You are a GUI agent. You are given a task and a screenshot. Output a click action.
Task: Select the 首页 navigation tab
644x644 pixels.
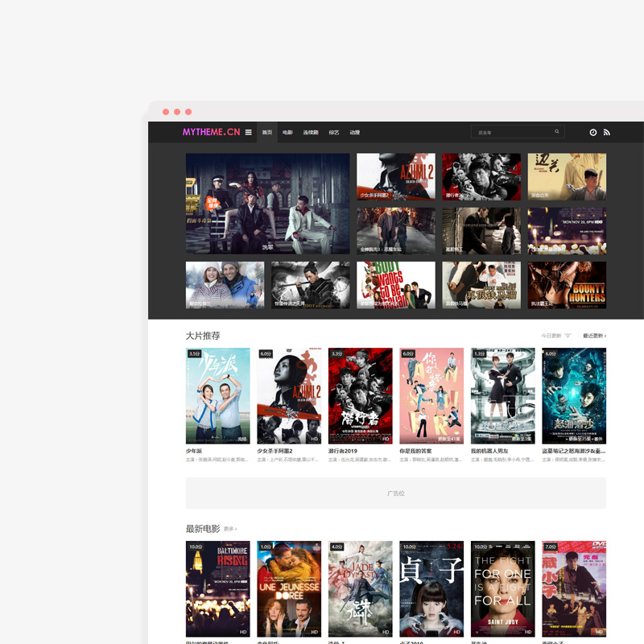point(267,132)
